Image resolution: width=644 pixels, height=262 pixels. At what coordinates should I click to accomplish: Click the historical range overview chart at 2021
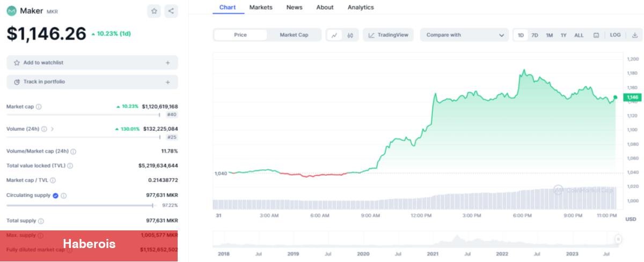(x=433, y=239)
